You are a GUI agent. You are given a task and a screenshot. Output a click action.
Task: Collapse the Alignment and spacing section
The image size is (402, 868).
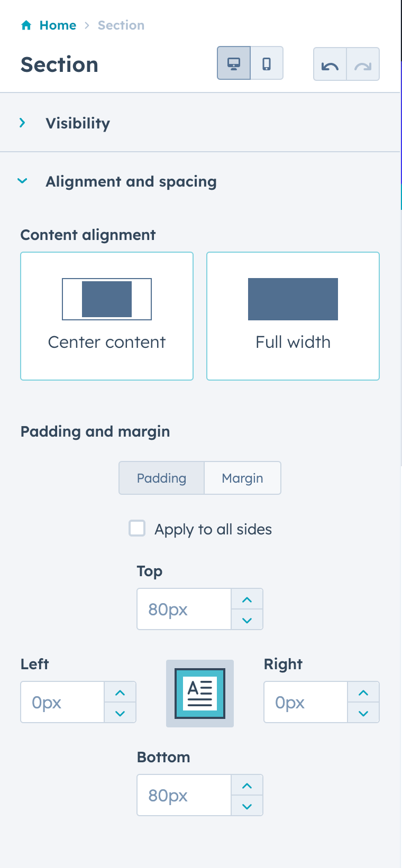click(22, 181)
